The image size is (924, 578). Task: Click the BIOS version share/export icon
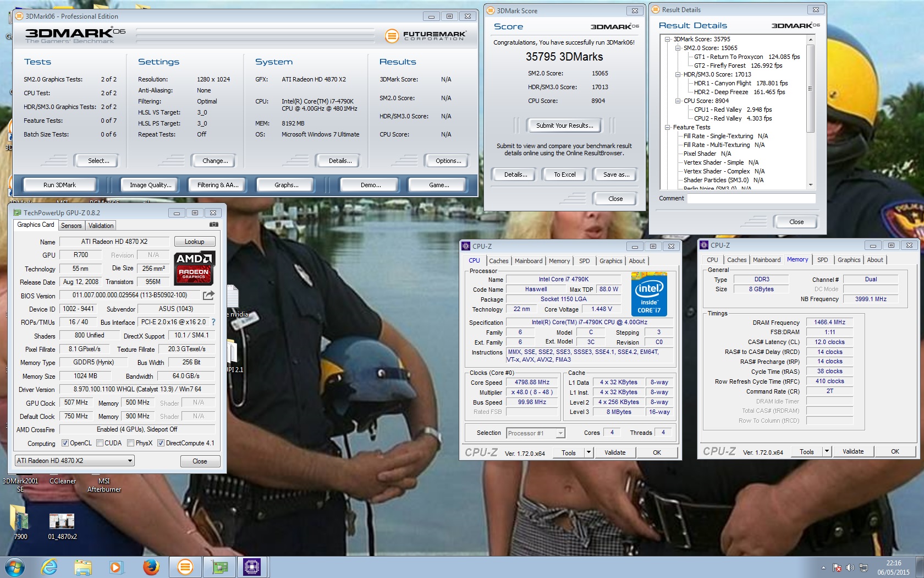(x=208, y=296)
